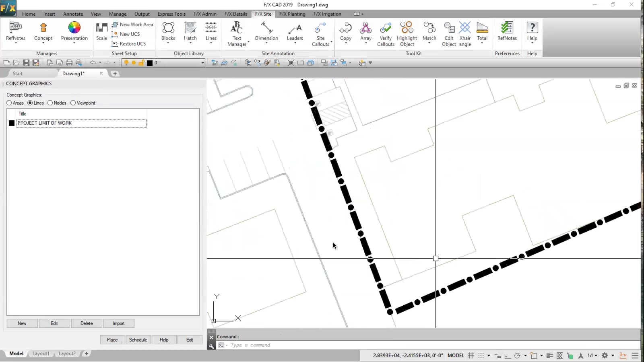
Task: Switch to the F/X Planting ribbon tab
Action: coord(292,14)
